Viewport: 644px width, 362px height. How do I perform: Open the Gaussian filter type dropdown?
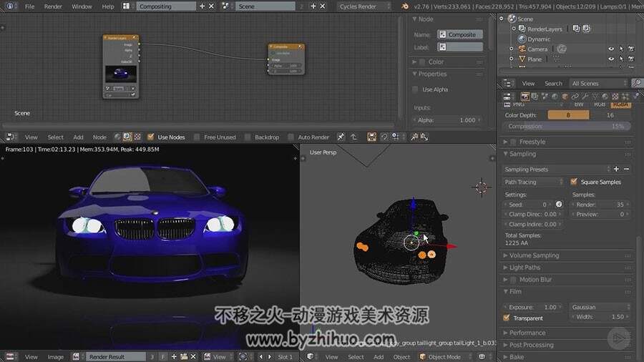pyautogui.click(x=600, y=307)
